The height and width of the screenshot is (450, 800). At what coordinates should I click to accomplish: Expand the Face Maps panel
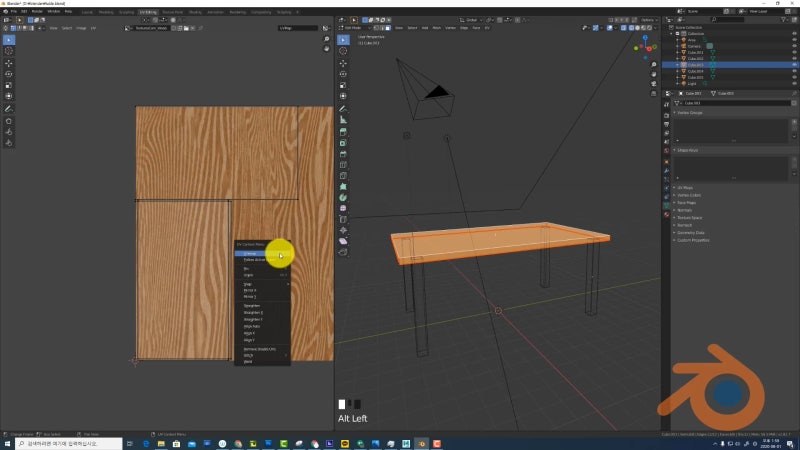(685, 203)
